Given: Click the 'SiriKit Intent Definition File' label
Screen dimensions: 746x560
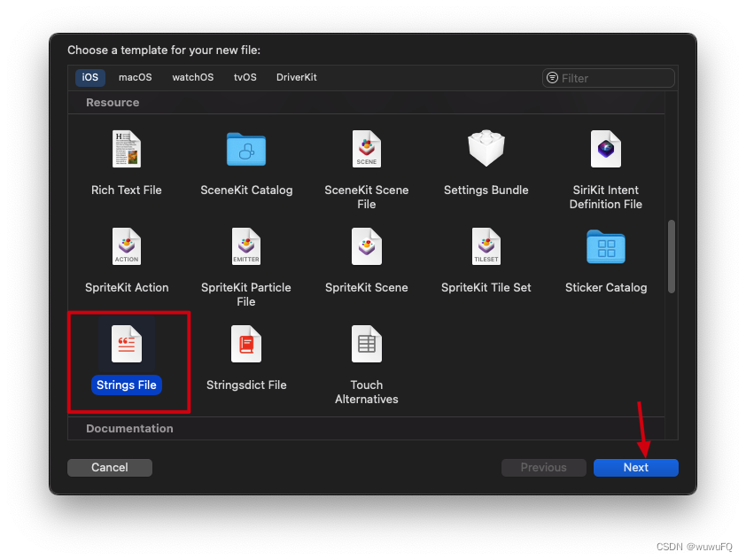Looking at the screenshot, I should coord(606,197).
